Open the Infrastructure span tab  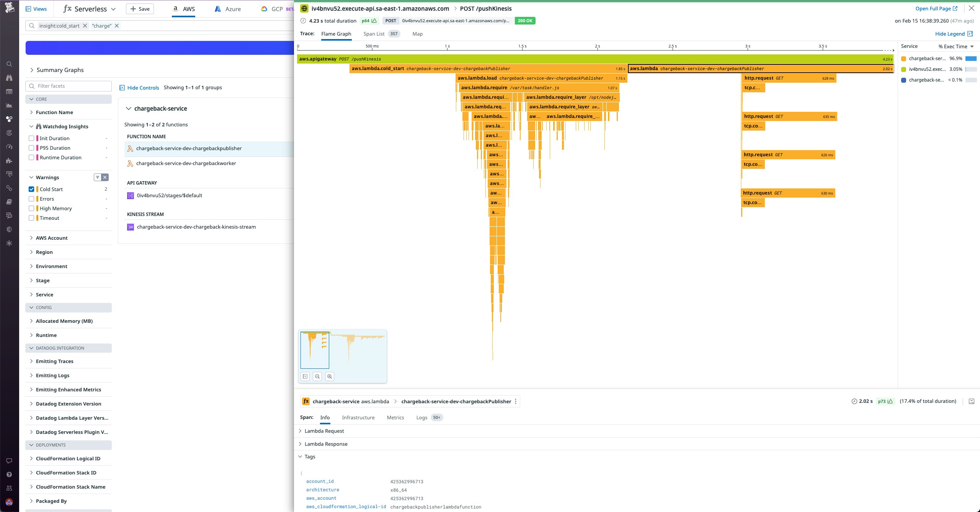(x=358, y=417)
